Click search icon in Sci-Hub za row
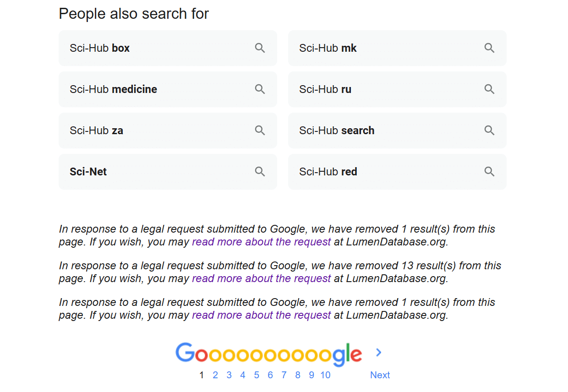 (260, 131)
